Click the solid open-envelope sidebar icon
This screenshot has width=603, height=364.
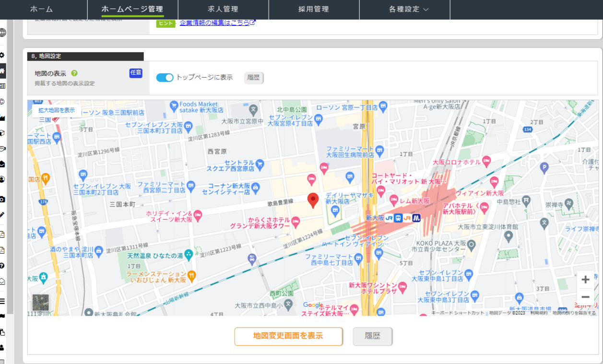point(2,164)
